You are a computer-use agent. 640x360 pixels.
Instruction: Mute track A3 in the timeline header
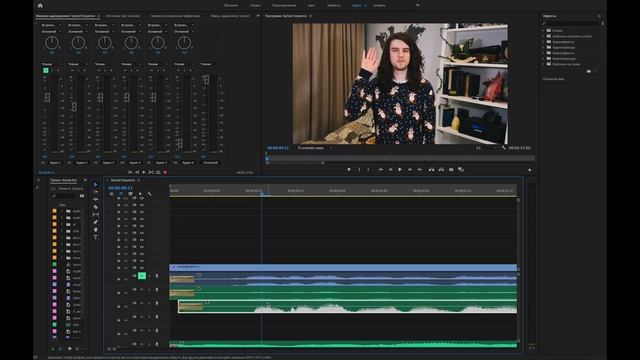point(142,303)
